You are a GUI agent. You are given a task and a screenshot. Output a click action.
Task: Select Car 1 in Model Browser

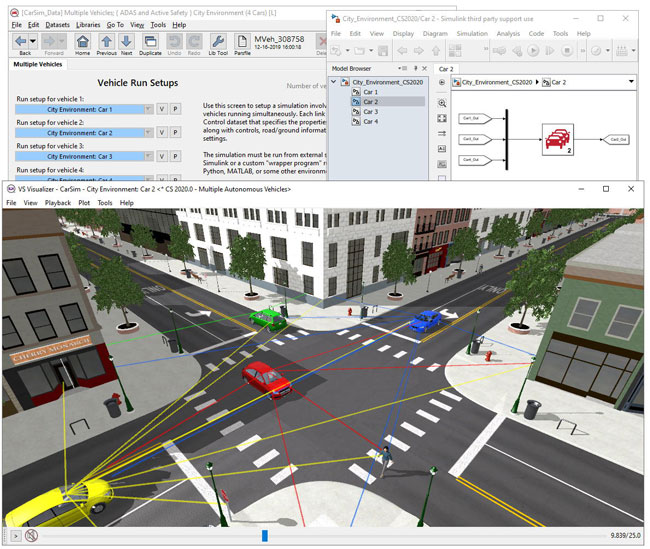370,92
